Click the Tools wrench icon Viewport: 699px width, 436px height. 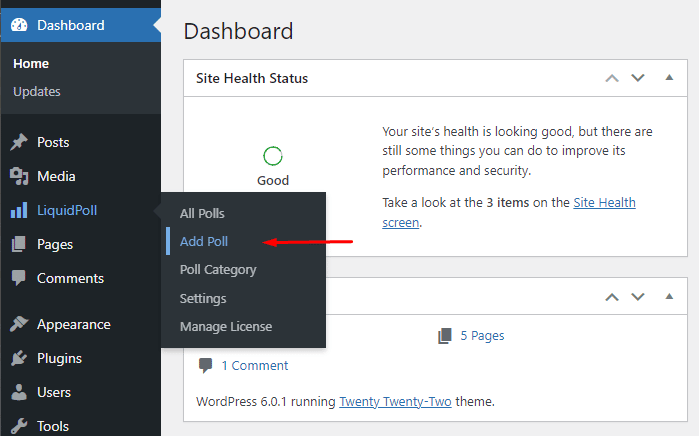point(19,426)
